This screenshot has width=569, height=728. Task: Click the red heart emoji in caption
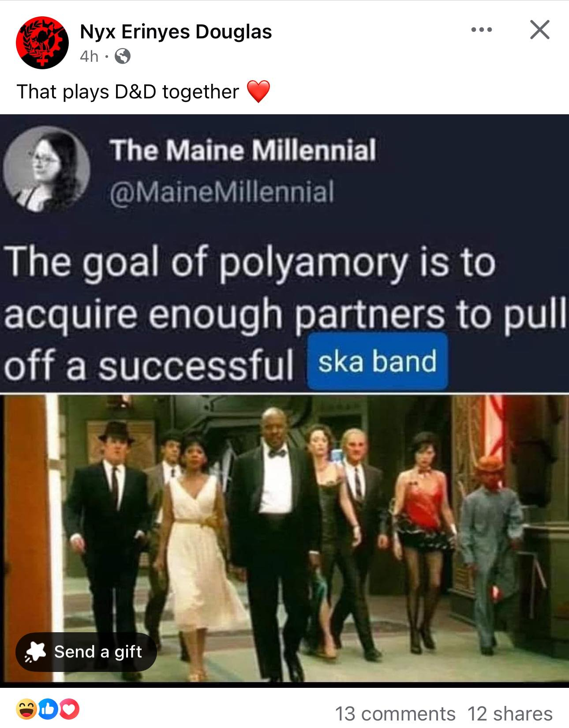(258, 92)
